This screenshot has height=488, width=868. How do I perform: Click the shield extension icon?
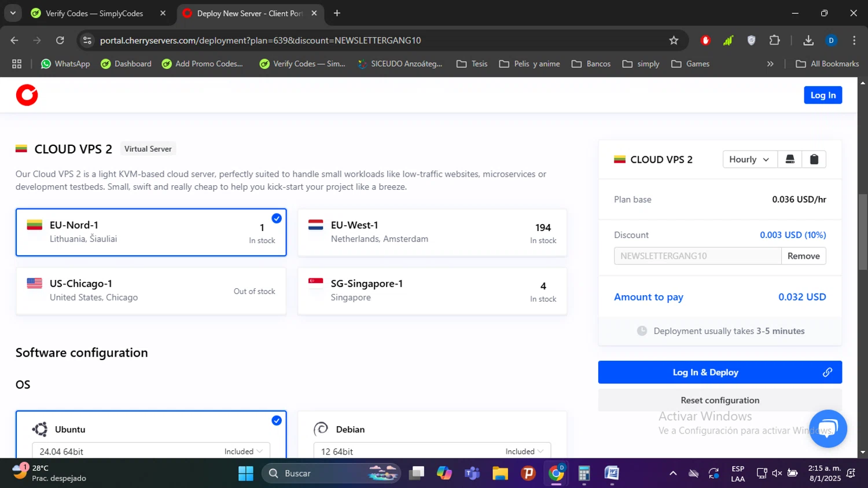[751, 41]
